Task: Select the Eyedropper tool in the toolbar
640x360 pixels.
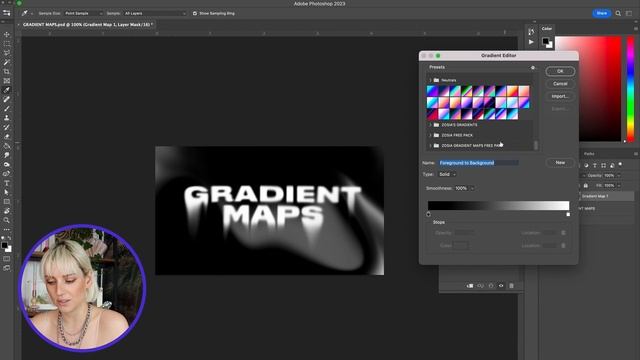Action: click(x=7, y=90)
